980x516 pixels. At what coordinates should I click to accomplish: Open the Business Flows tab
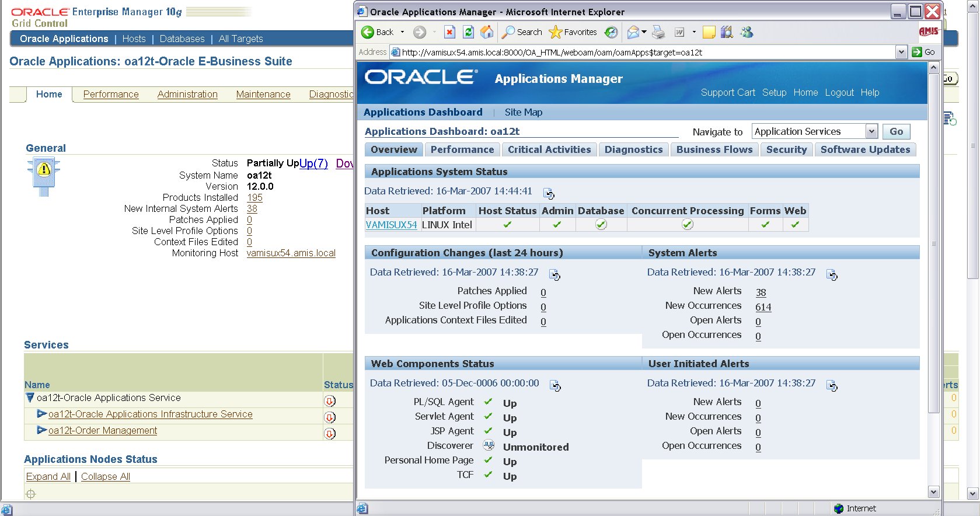714,149
